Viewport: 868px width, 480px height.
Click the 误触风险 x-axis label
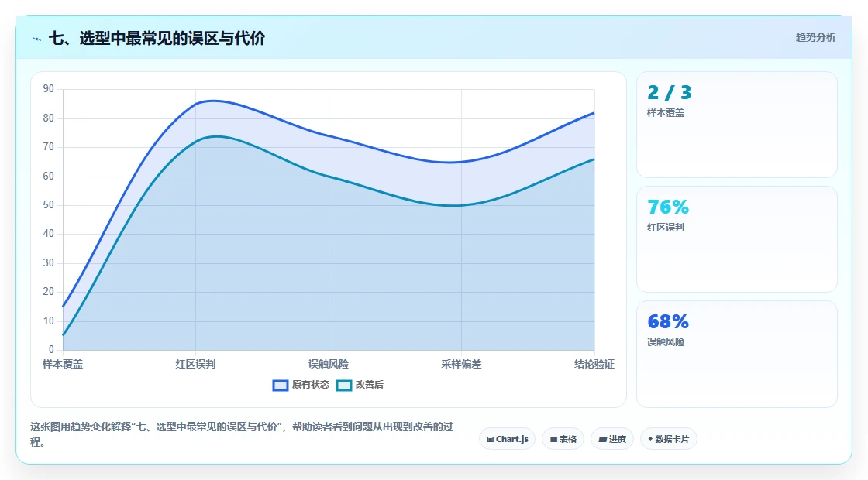[329, 364]
